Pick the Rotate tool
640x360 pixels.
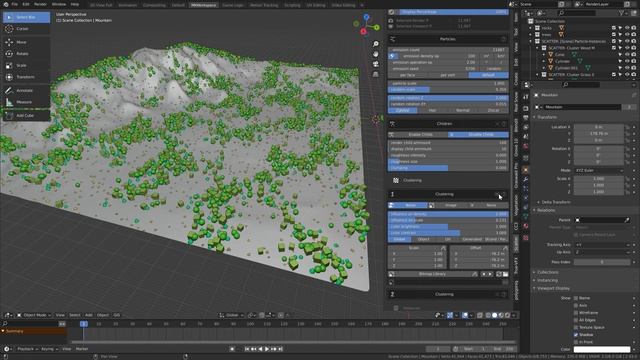coord(27,53)
